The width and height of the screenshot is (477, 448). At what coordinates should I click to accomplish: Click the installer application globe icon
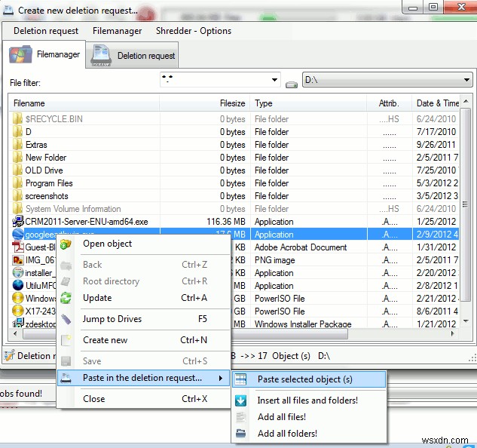point(18,272)
